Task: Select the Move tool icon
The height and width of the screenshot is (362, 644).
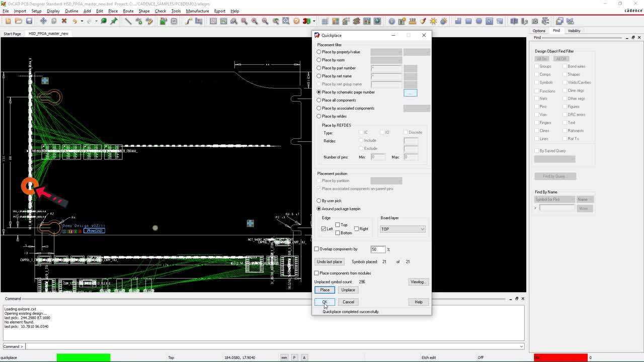Action: (x=43, y=21)
